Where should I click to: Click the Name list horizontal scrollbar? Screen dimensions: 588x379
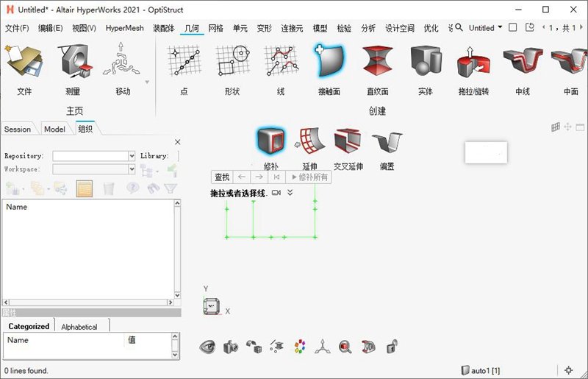88,302
